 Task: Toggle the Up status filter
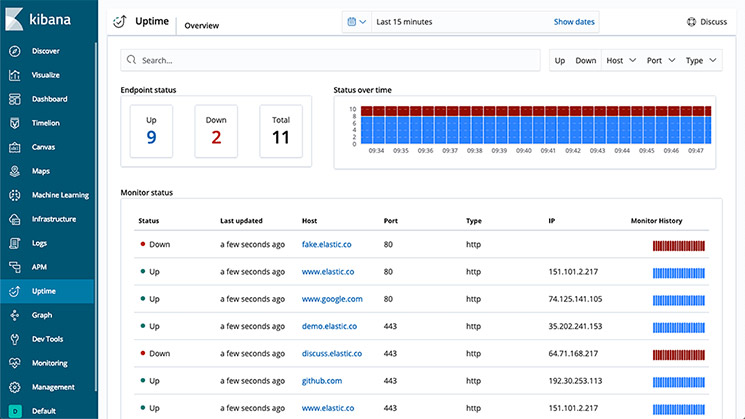560,60
